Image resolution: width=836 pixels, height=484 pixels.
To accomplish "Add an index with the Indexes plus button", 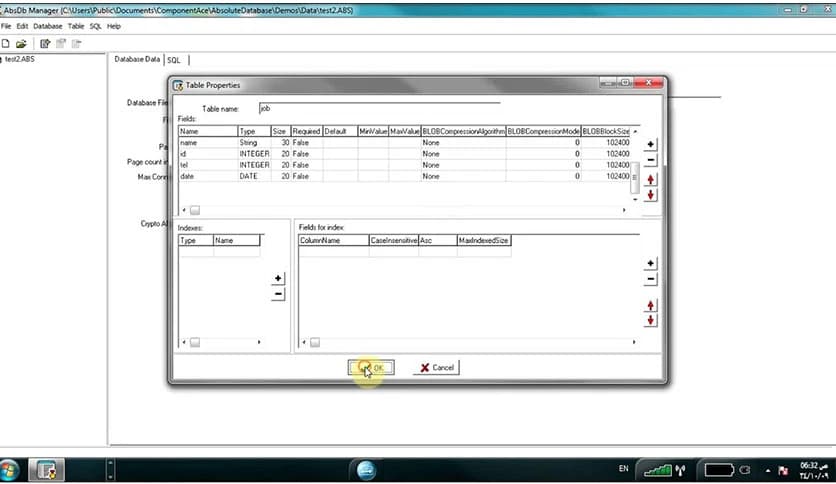I will pyautogui.click(x=278, y=278).
